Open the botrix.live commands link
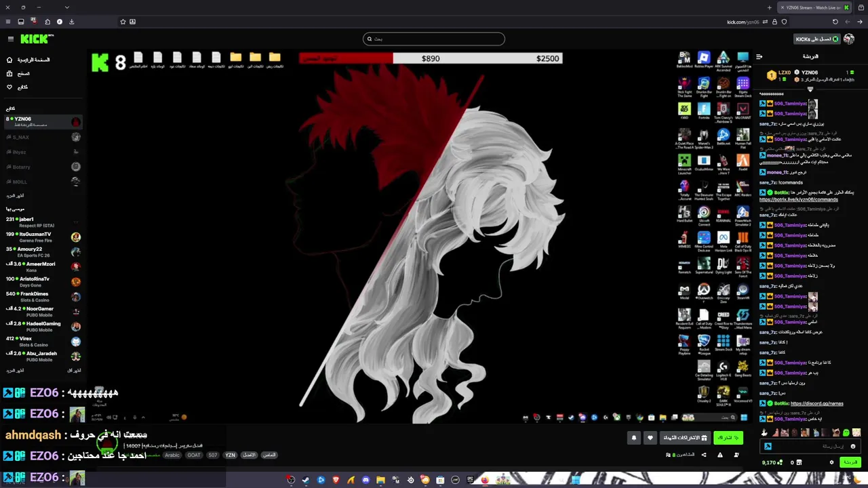Viewport: 868px width, 488px height. [x=798, y=200]
